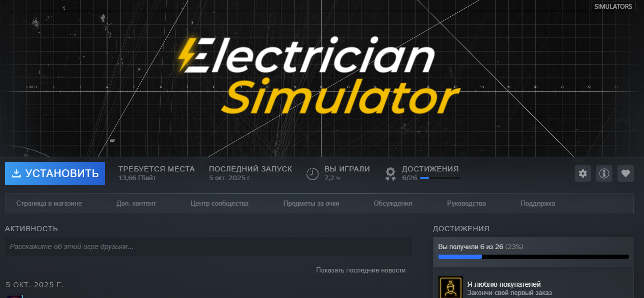
Task: Click the clock icon beside playtime
Action: coord(313,173)
